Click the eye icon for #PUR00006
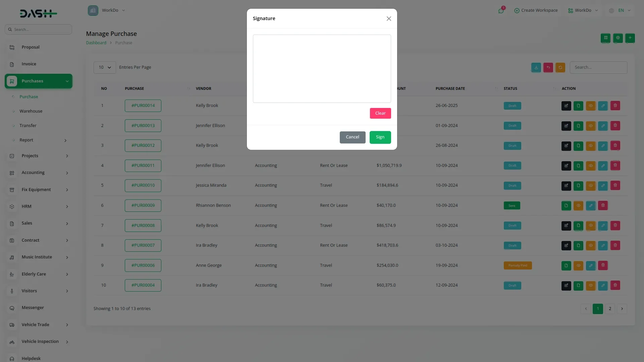This screenshot has height=362, width=644. (x=578, y=265)
